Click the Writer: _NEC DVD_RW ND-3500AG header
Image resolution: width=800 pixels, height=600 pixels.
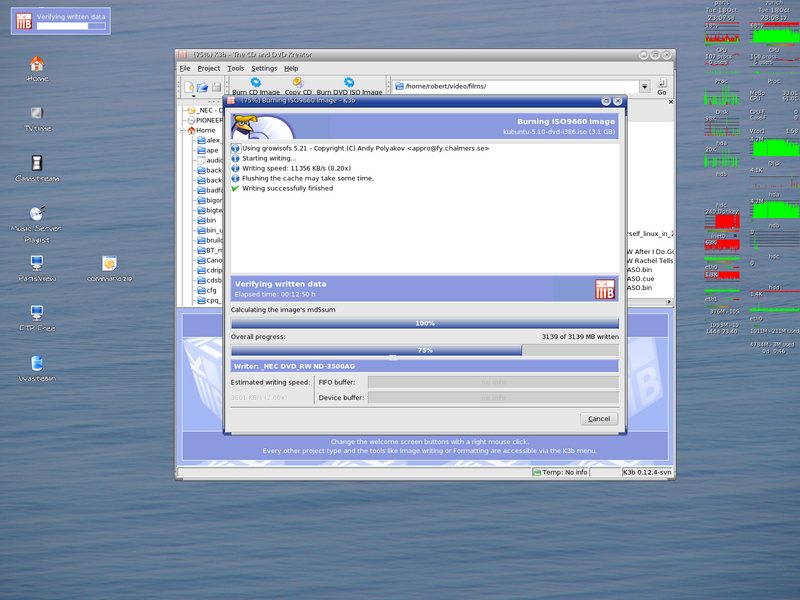click(424, 366)
